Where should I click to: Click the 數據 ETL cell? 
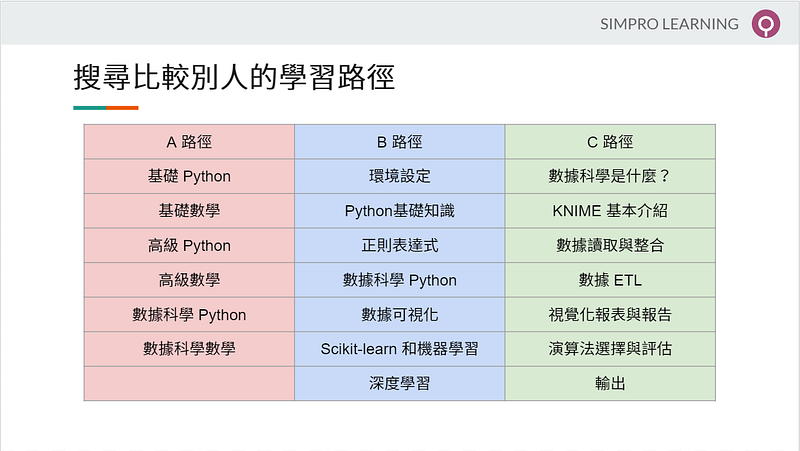[610, 280]
